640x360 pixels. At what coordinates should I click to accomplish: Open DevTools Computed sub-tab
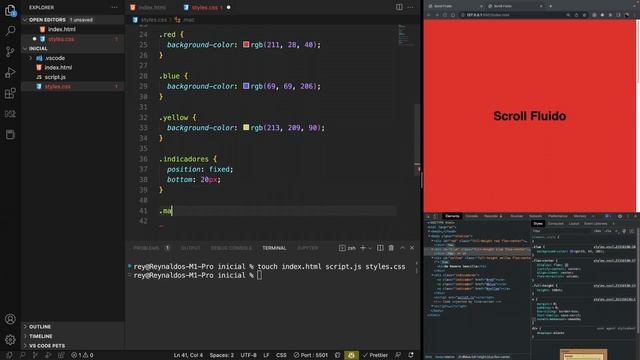coord(556,224)
